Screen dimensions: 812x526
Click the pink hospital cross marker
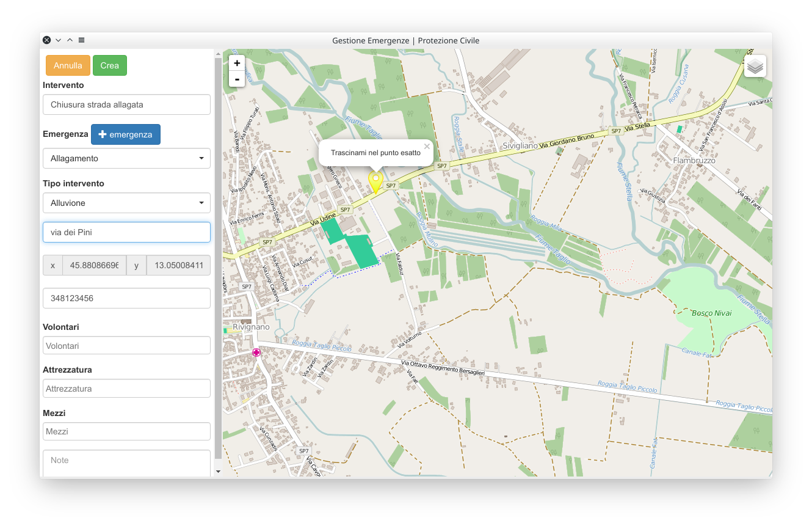point(256,352)
